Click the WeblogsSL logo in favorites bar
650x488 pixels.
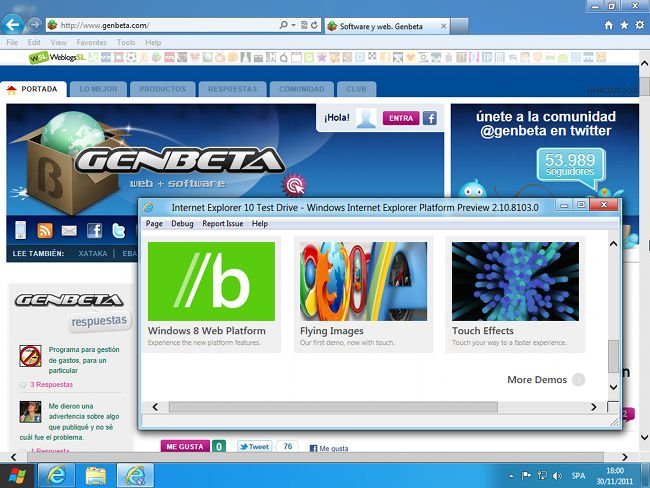coord(57,58)
